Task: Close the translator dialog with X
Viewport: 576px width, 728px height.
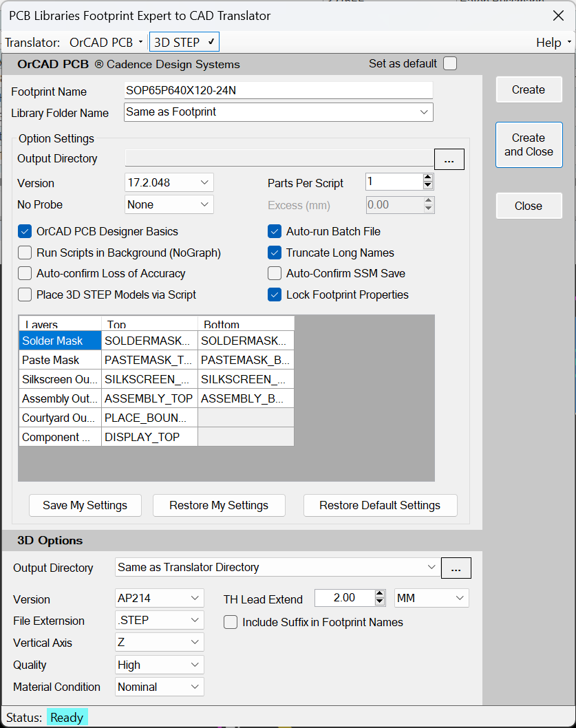Action: pyautogui.click(x=558, y=16)
